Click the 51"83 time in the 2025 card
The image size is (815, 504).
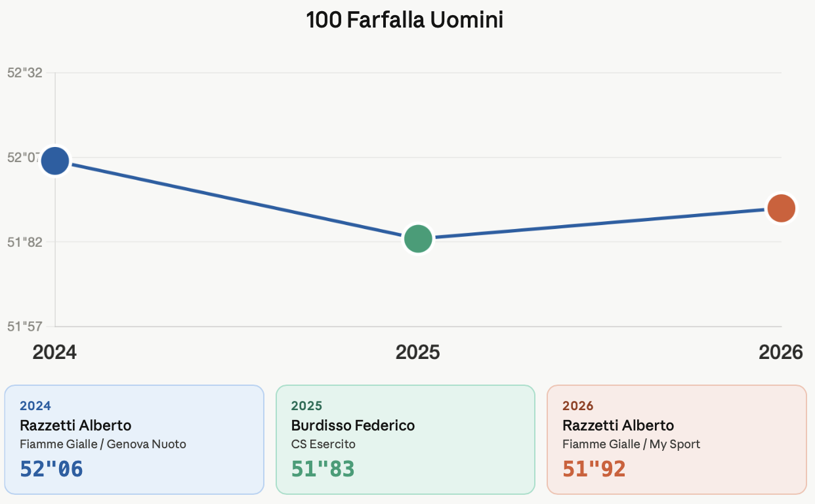[323, 469]
